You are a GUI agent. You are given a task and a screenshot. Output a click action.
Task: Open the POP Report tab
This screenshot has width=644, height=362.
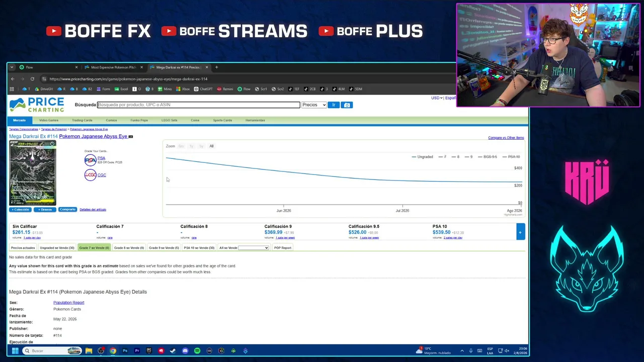coord(283,248)
